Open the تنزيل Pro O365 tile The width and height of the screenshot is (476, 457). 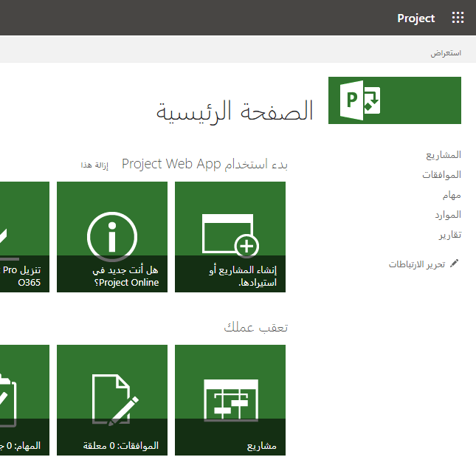[24, 237]
